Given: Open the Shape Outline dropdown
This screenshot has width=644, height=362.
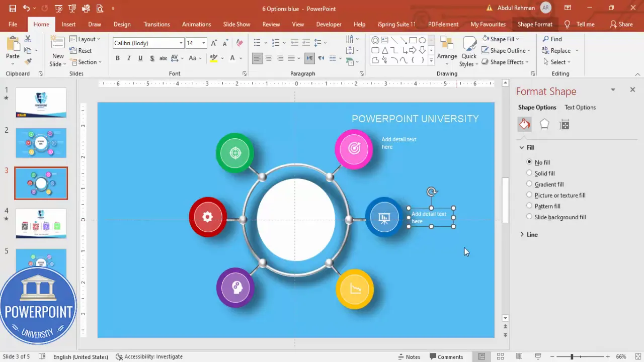Looking at the screenshot, I should [x=506, y=50].
